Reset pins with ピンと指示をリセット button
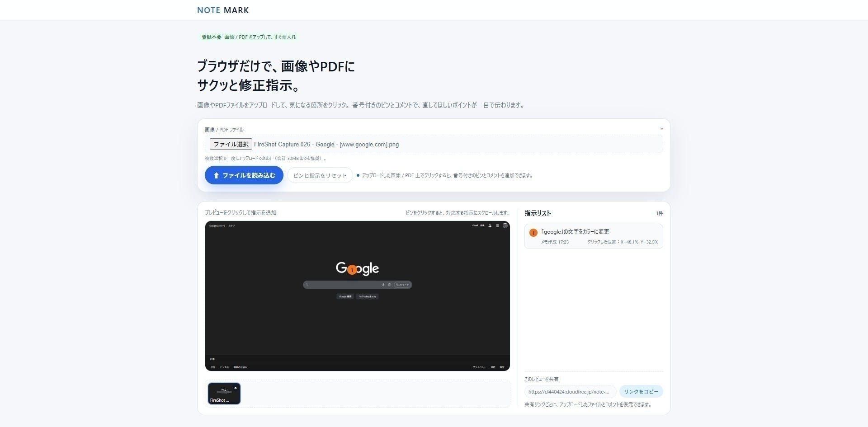This screenshot has height=427, width=868. 320,175
